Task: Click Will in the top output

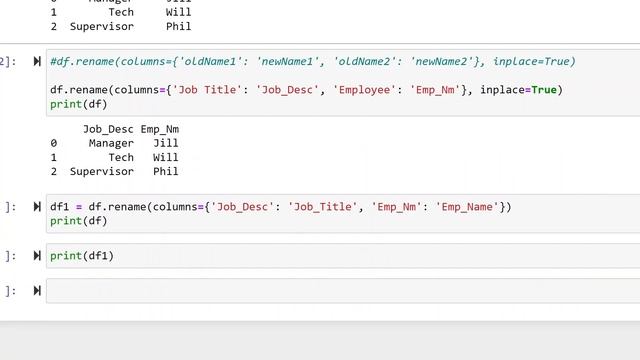Action: [x=178, y=12]
